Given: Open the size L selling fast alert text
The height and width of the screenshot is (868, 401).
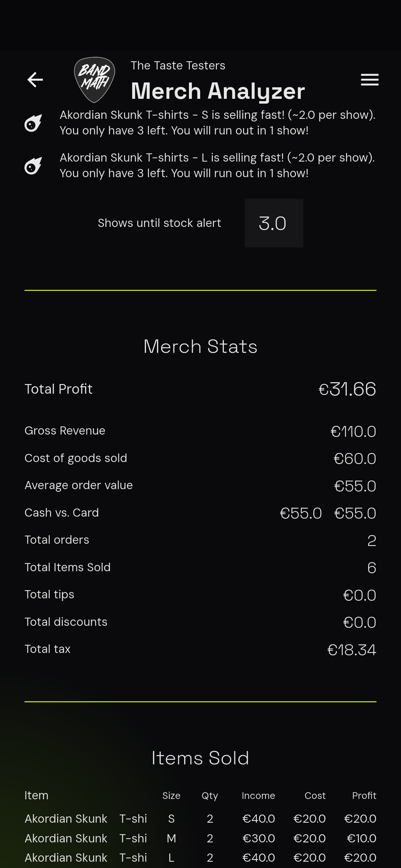Looking at the screenshot, I should 218,165.
